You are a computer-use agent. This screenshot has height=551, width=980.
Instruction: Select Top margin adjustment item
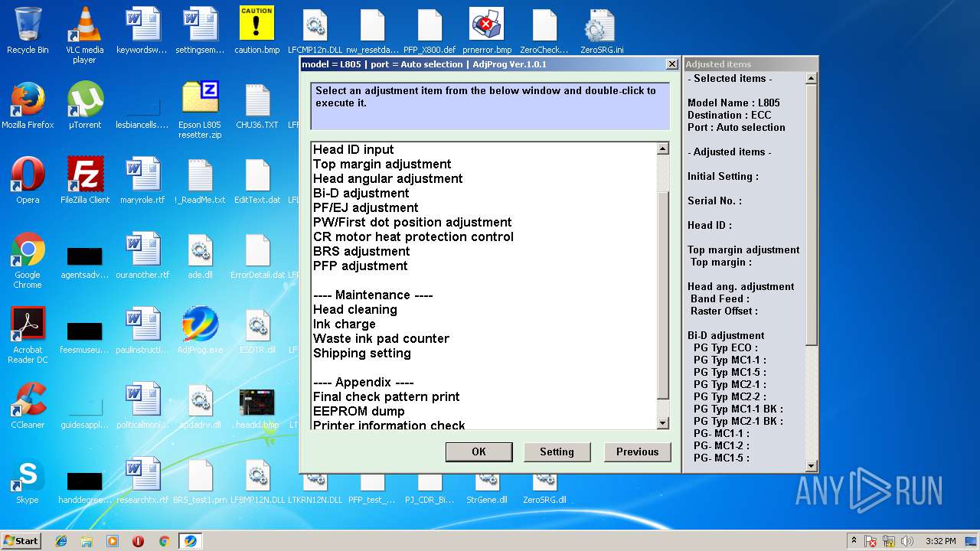(382, 164)
